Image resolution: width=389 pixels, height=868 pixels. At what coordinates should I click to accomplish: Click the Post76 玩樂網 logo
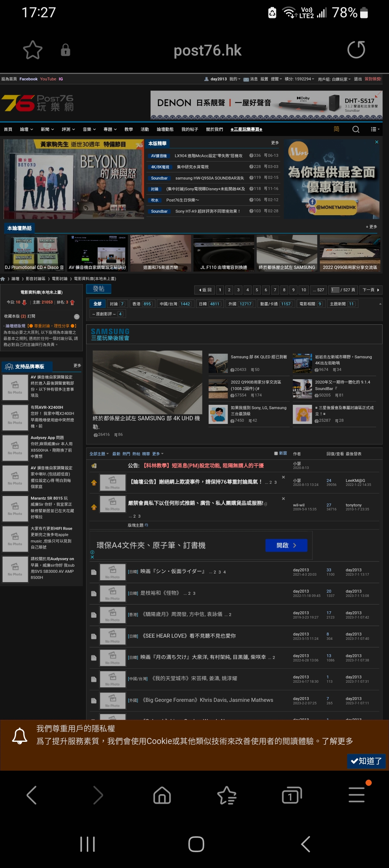37,103
